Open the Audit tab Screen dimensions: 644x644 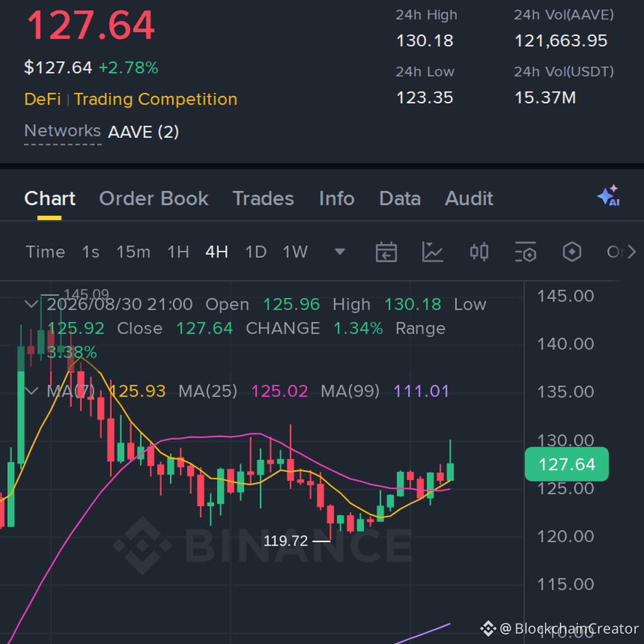click(x=469, y=199)
